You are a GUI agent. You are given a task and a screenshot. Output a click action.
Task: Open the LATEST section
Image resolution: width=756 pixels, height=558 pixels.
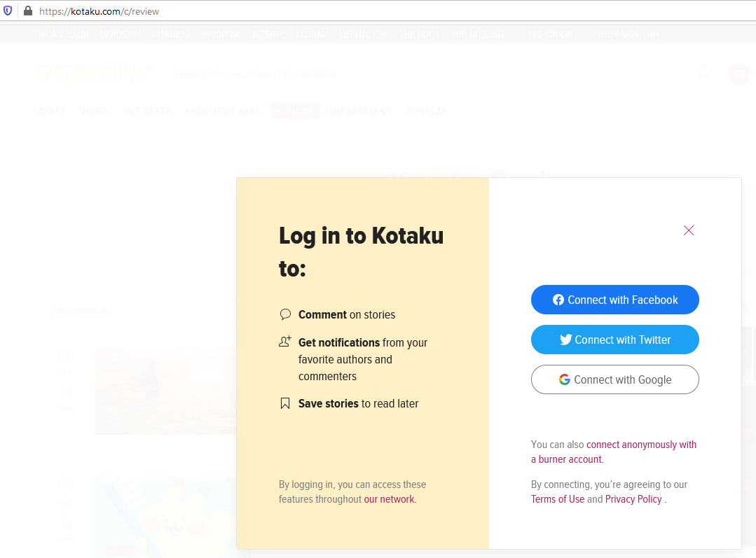pyautogui.click(x=49, y=111)
